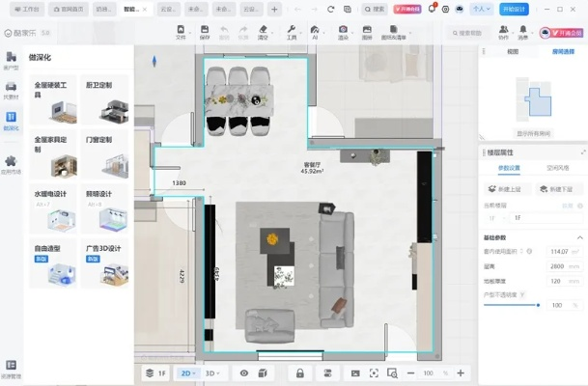
Task: Open the 3D view mode dropdown
Action: [213, 372]
